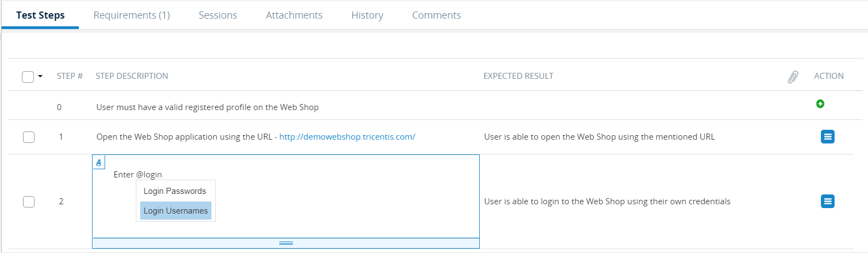Click the text formatting 'A' icon
This screenshot has height=253, width=868.
click(x=99, y=162)
